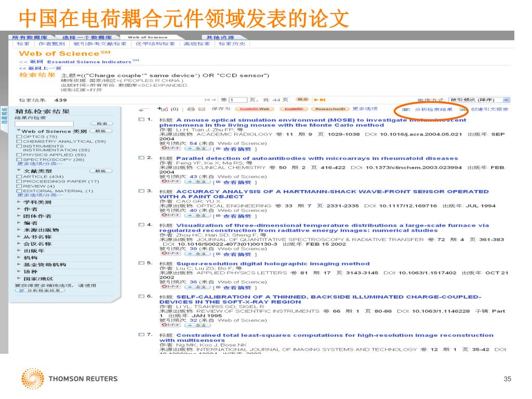
Task: Click 精炼 button next to 文献类型
Action: point(101,171)
